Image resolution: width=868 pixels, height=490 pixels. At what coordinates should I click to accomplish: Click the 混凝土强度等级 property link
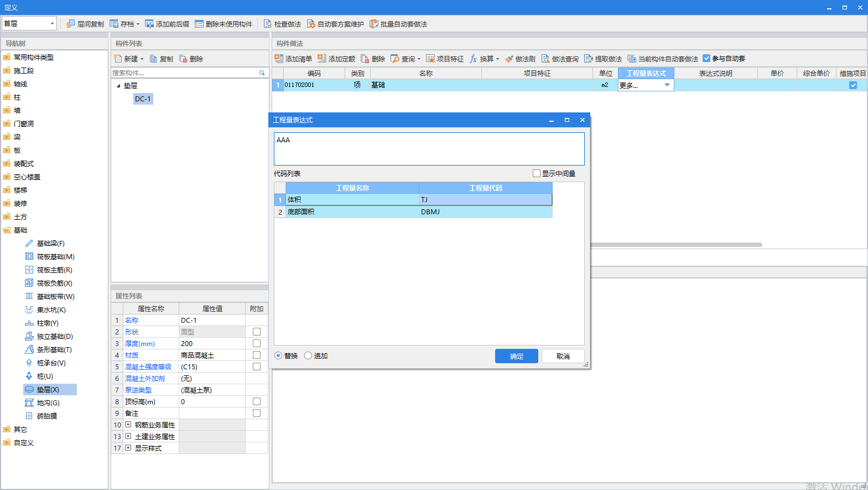coord(148,367)
